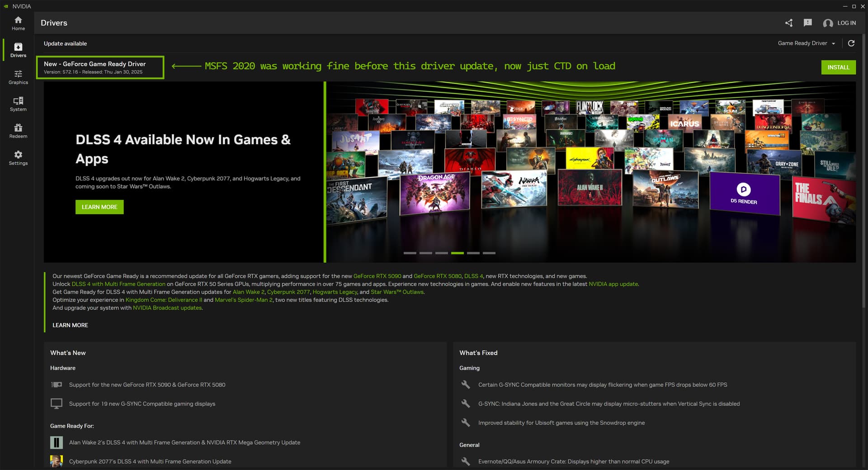The width and height of the screenshot is (868, 470).
Task: Click the Naraka game tile
Action: tap(514, 190)
